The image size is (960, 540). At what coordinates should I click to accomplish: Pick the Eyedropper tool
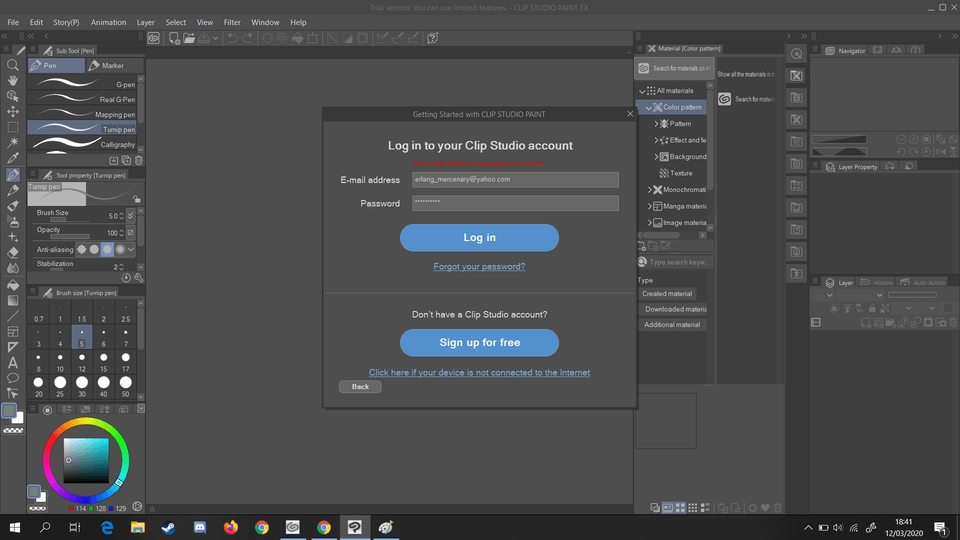pyautogui.click(x=13, y=159)
